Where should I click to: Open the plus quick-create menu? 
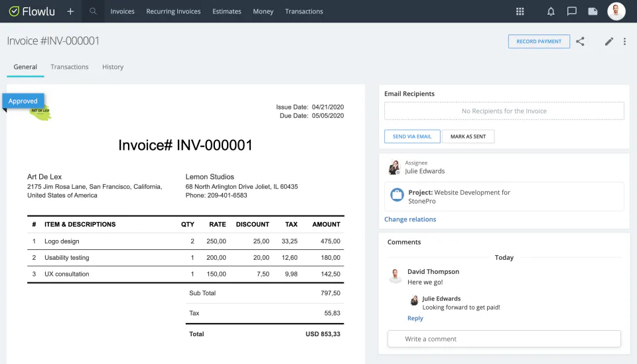pos(70,11)
